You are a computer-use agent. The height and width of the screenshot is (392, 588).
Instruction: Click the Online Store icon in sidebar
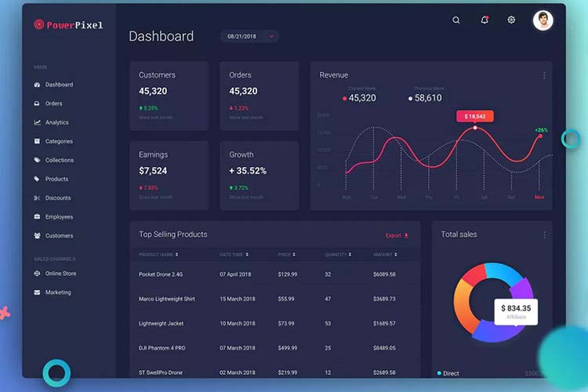point(37,274)
